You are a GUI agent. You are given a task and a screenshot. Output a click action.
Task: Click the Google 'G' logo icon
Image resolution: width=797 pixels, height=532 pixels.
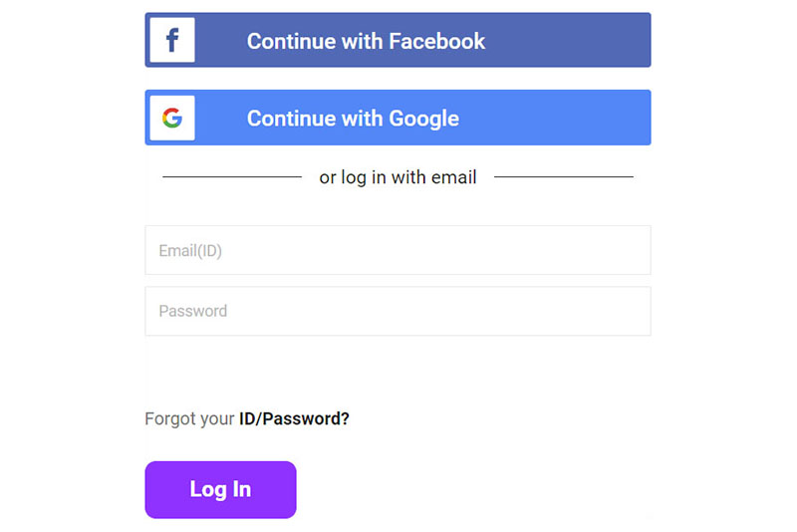172,118
